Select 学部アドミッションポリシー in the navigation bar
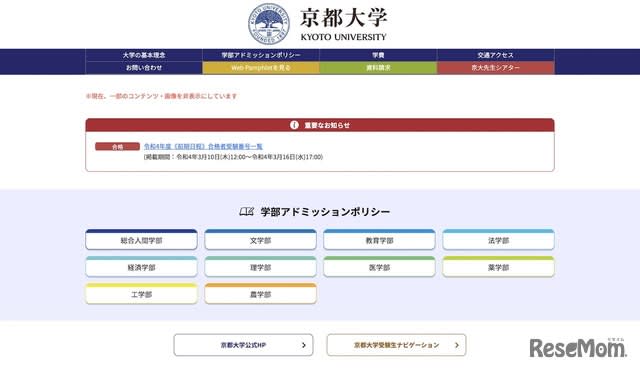This screenshot has width=640, height=371. 261,55
